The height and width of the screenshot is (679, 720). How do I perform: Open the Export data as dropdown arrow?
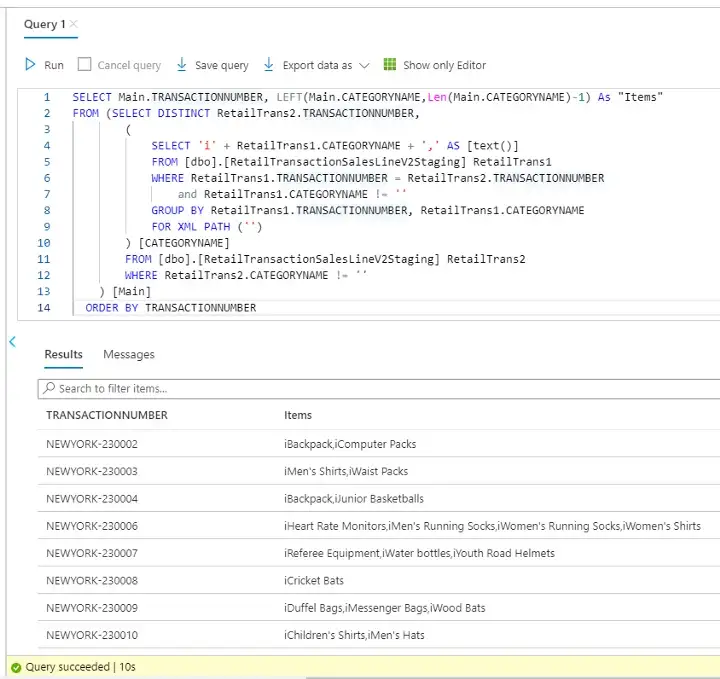pyautogui.click(x=364, y=66)
